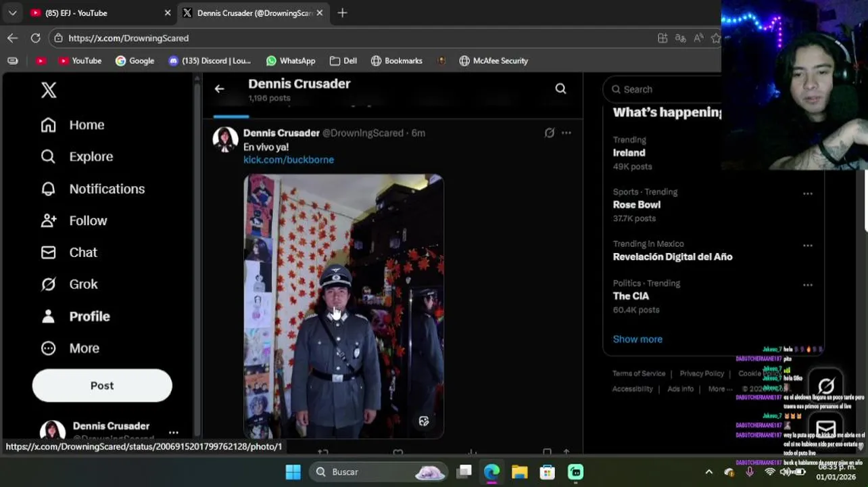This screenshot has height=487, width=868.
Task: Click the X logo in sidebar
Action: coord(49,90)
